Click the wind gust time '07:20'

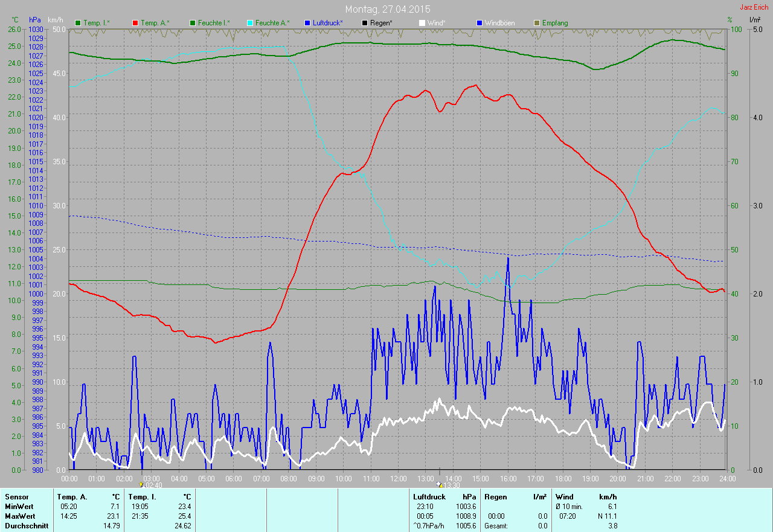(568, 516)
